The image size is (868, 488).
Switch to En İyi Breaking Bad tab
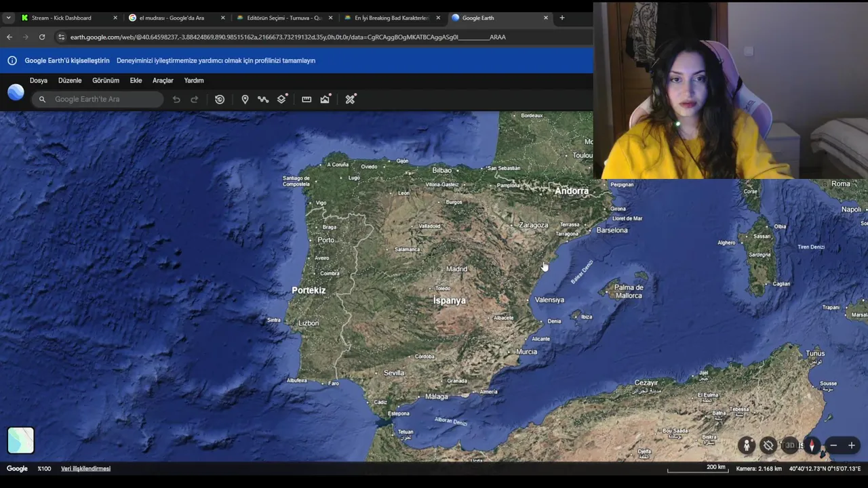click(392, 18)
